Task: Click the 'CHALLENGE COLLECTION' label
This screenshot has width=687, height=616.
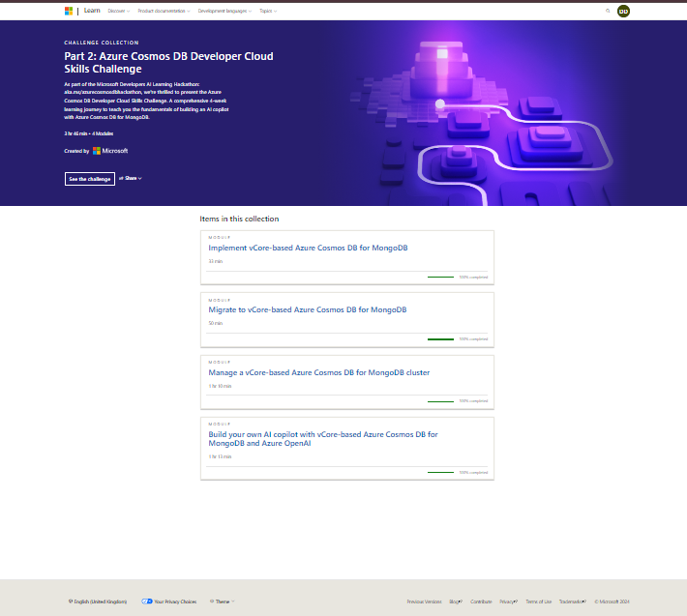Action: (102, 43)
